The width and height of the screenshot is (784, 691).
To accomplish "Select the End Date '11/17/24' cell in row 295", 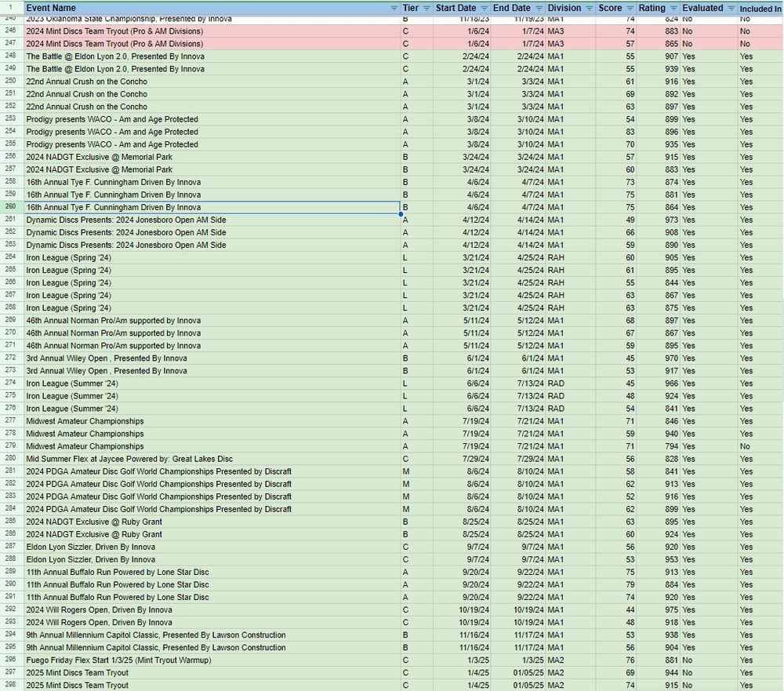I will [x=518, y=647].
